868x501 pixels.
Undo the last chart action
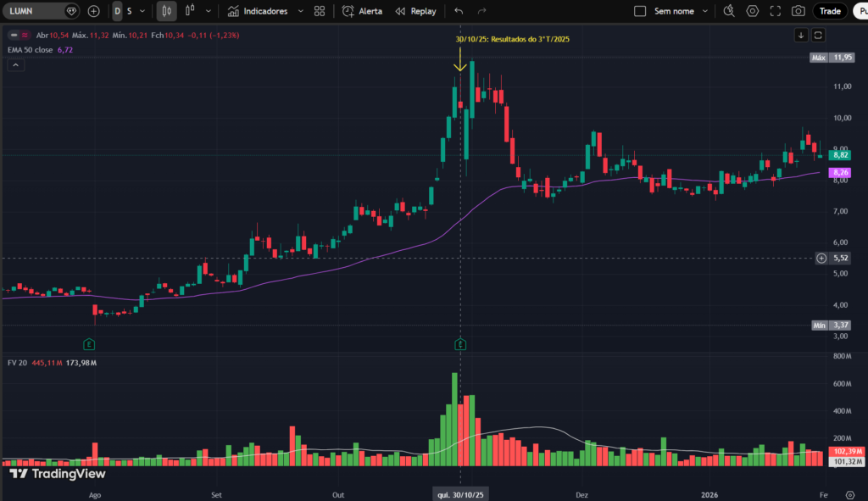459,11
